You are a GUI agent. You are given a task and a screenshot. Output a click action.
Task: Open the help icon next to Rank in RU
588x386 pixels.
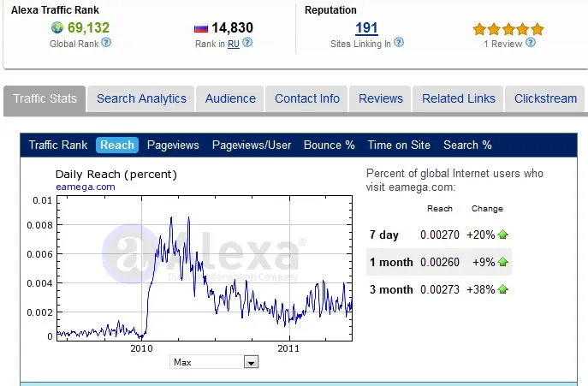click(x=247, y=43)
